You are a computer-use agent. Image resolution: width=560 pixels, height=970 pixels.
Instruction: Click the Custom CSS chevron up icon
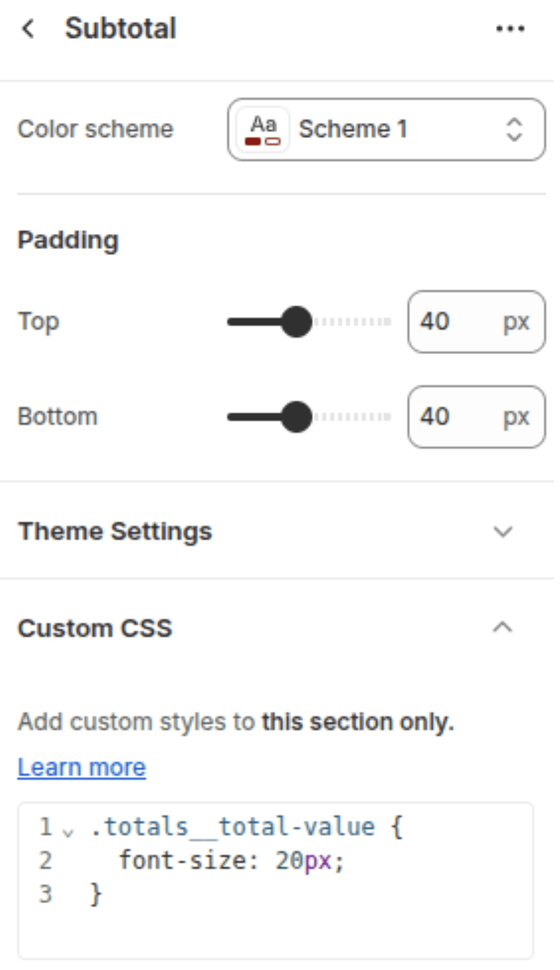pyautogui.click(x=503, y=627)
